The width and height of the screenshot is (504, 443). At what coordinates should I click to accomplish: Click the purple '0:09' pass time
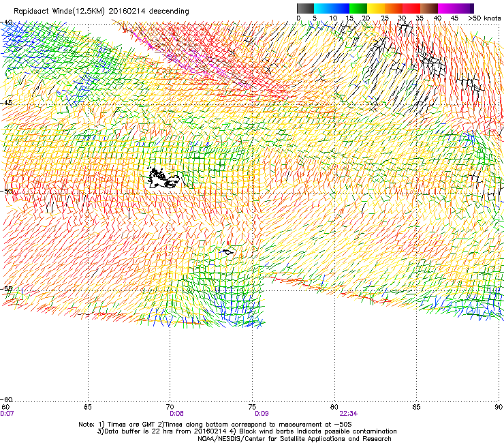coord(262,414)
